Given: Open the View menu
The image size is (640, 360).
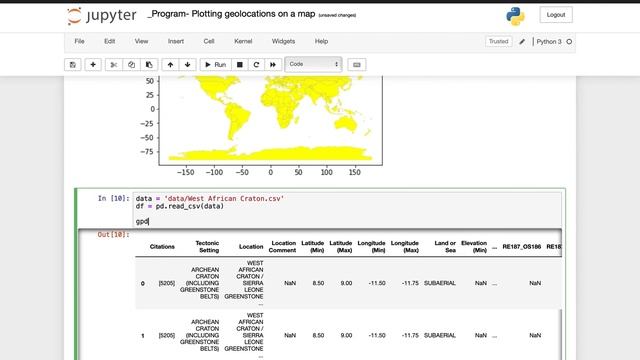Looking at the screenshot, I should pos(141,41).
